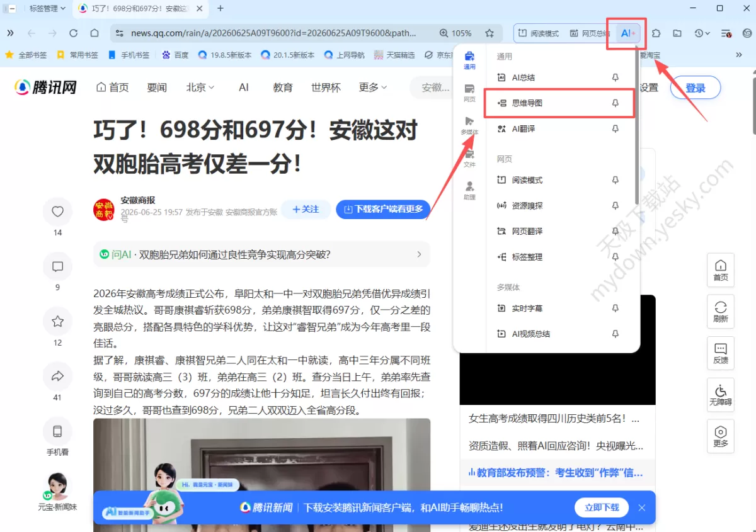Viewport: 756px width, 532px height.
Task: Go to browser home page icon
Action: pyautogui.click(x=94, y=33)
